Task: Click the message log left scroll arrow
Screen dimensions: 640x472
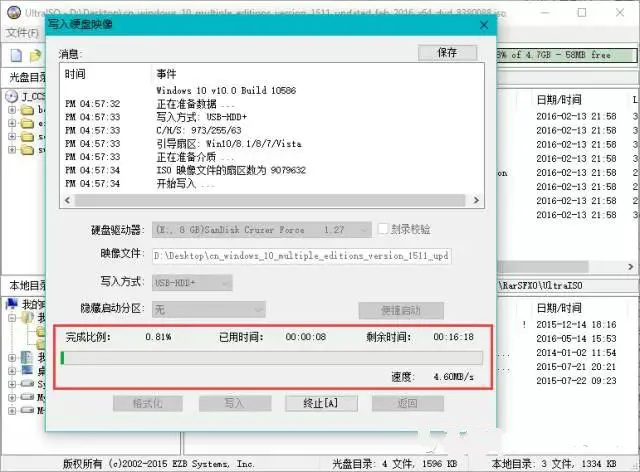Action: pyautogui.click(x=67, y=200)
